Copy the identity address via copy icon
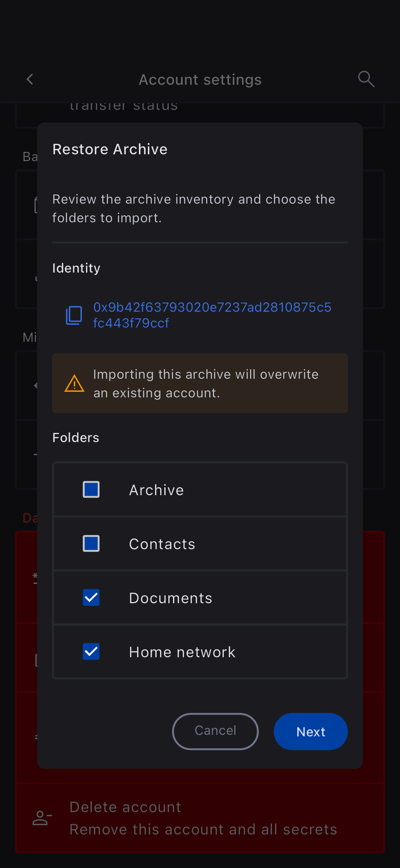Screen dimensions: 400x868 click(74, 315)
